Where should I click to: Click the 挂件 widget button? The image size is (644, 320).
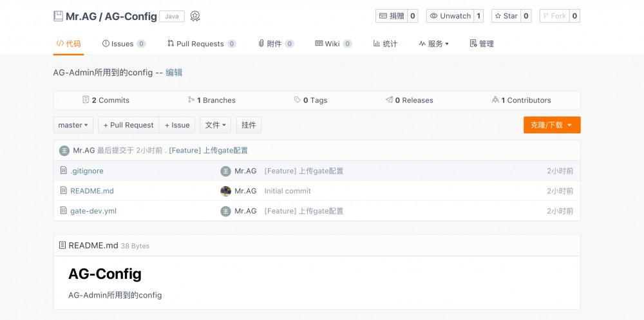tap(249, 125)
